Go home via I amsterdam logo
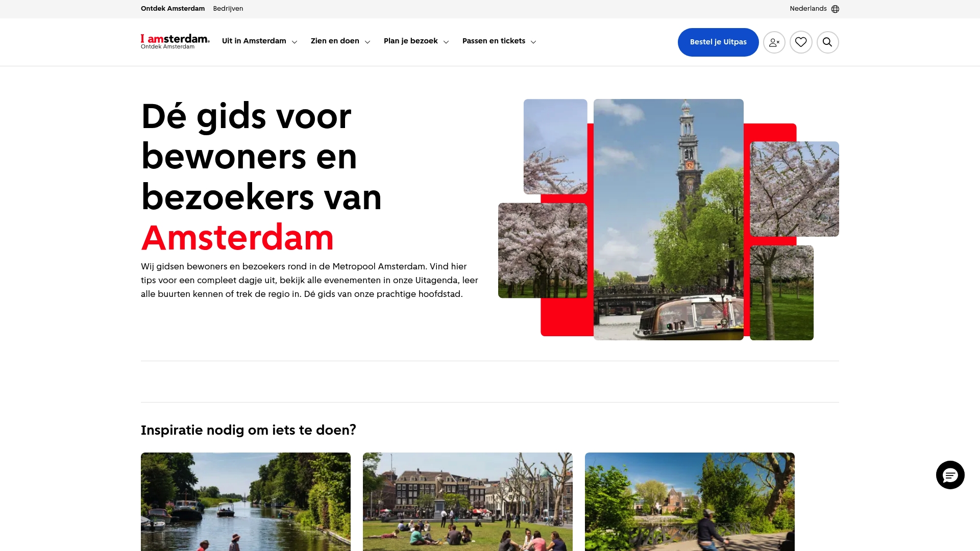Screen dimensions: 980x551 pyautogui.click(x=175, y=41)
